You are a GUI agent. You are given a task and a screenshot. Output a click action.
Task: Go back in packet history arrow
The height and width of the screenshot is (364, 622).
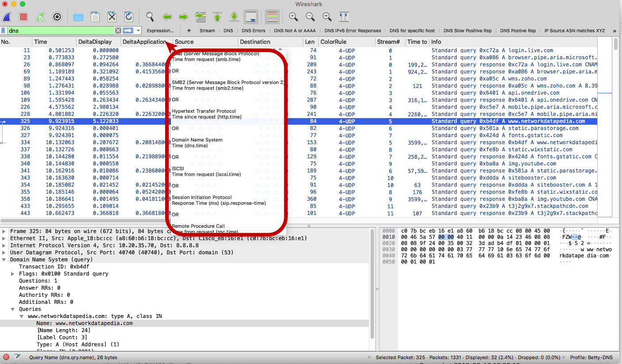pos(167,17)
